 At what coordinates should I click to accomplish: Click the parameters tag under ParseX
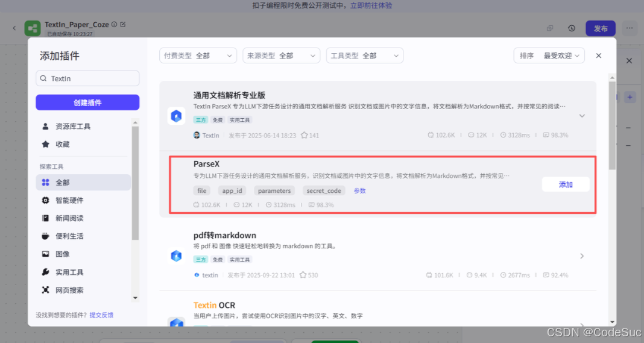coord(274,190)
